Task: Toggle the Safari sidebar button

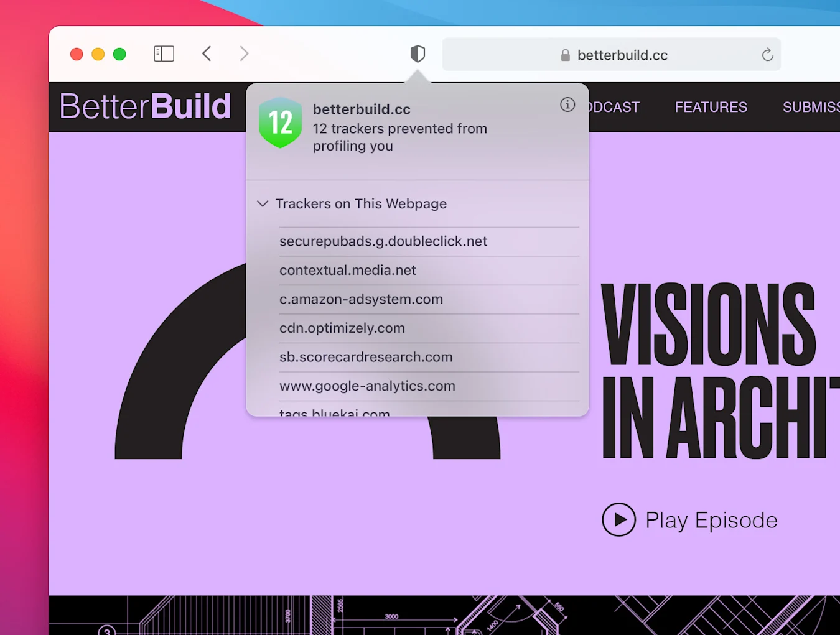Action: (164, 54)
